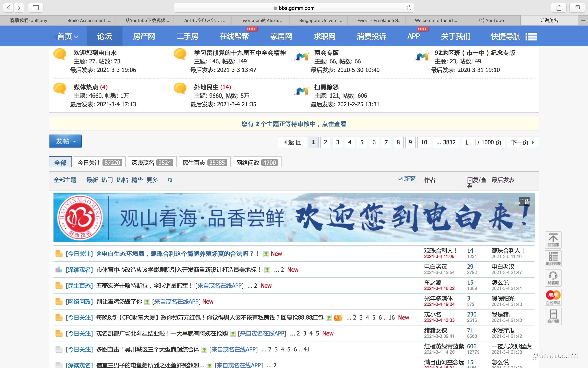The width and height of the screenshot is (588, 368).
Task: Expand the 更多 more filters option
Action: 152,180
